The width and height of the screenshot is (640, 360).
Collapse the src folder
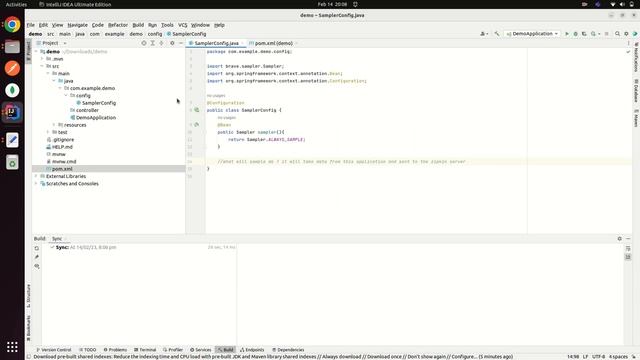pos(42,66)
